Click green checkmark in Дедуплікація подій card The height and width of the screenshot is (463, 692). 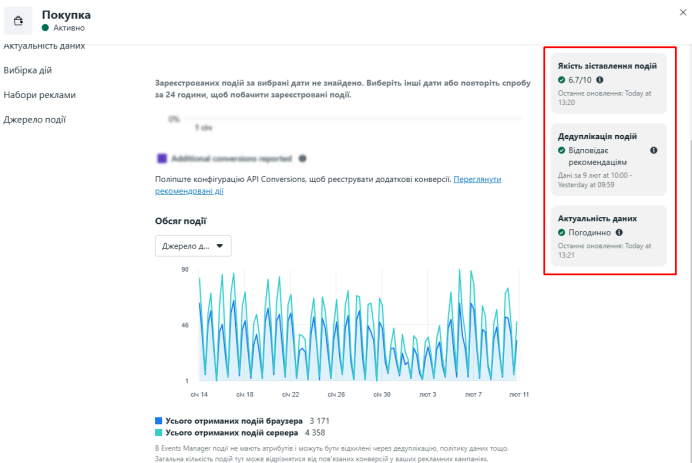click(561, 151)
